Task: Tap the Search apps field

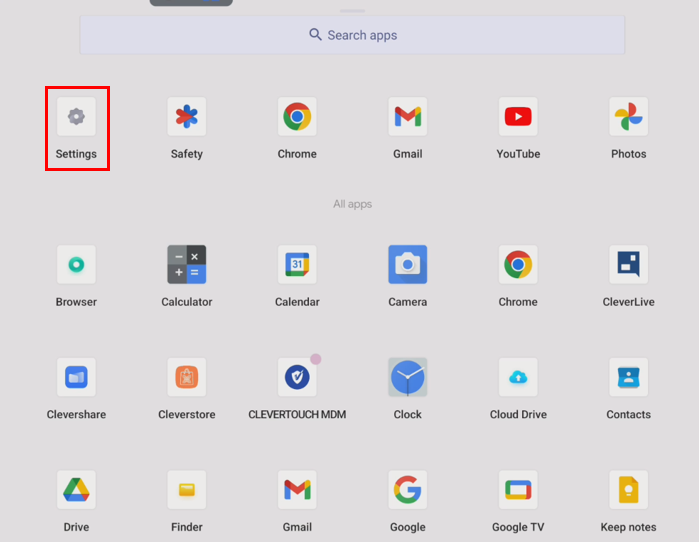Action: (352, 35)
